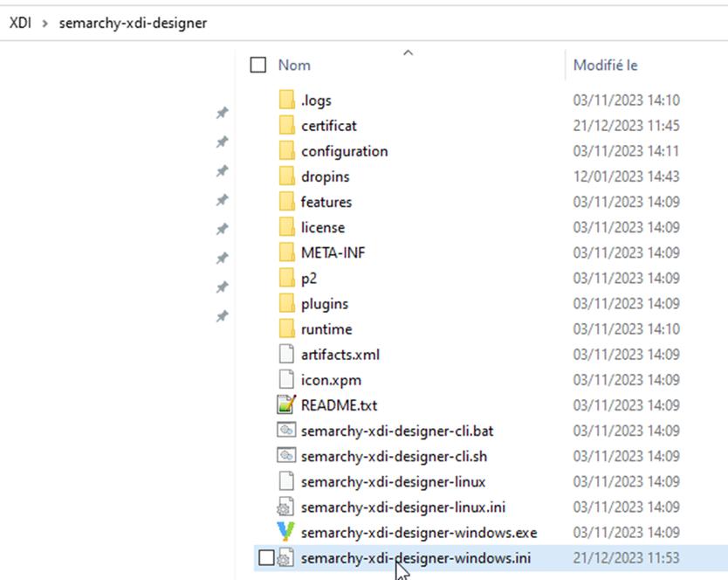Open the runtime folder icon
Viewport: 728px width, 580px height.
point(285,328)
